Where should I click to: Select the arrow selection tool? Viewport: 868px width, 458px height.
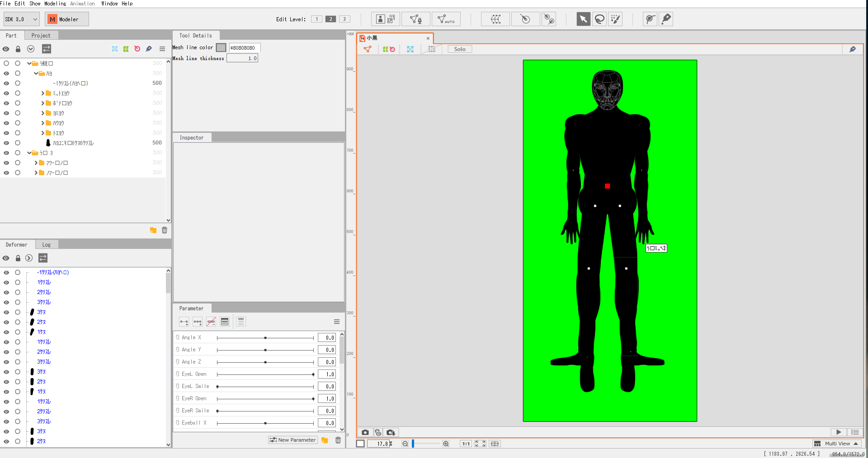(x=583, y=19)
